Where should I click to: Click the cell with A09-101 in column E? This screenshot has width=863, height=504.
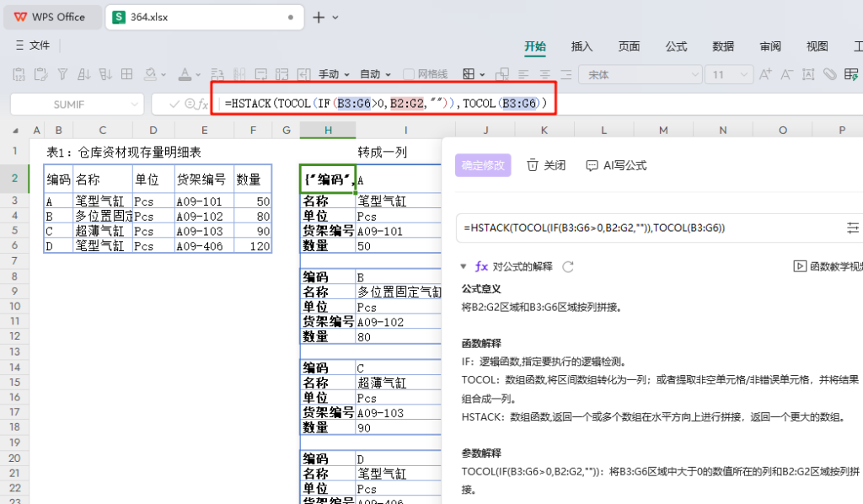[x=204, y=201]
